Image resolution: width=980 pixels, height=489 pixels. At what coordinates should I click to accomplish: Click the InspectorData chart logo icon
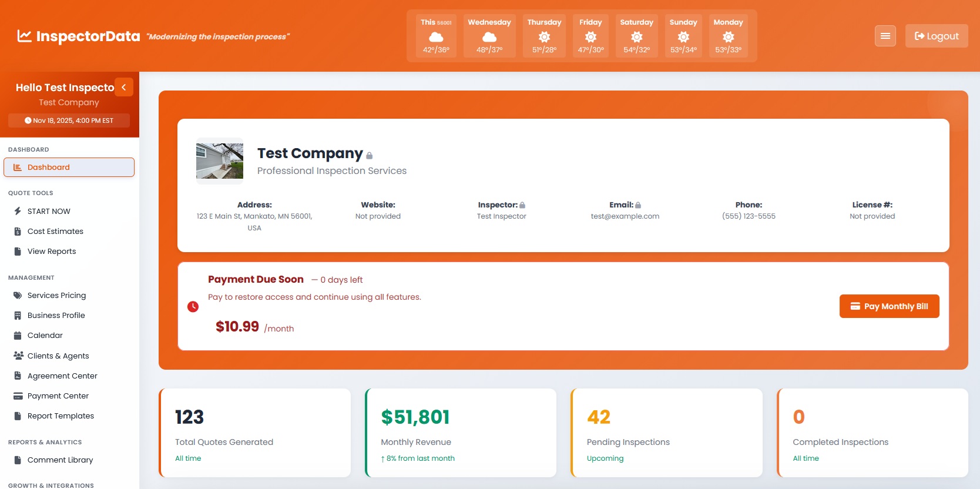point(24,36)
